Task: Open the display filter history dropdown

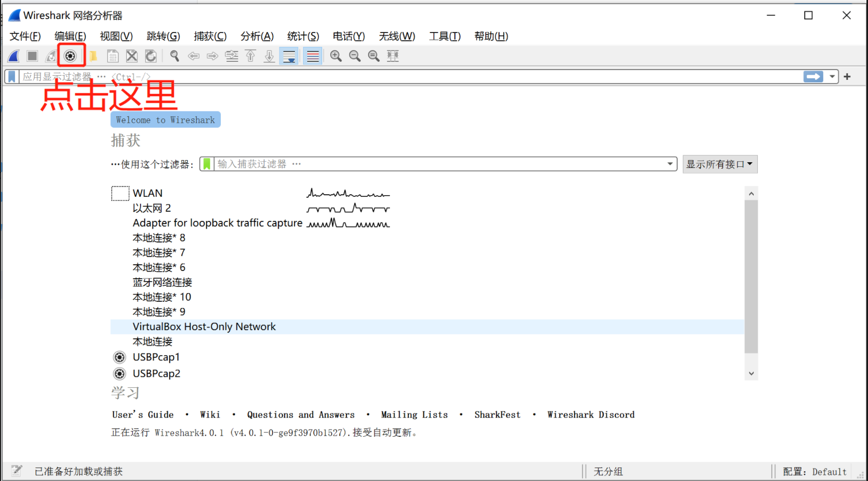Action: coord(832,77)
